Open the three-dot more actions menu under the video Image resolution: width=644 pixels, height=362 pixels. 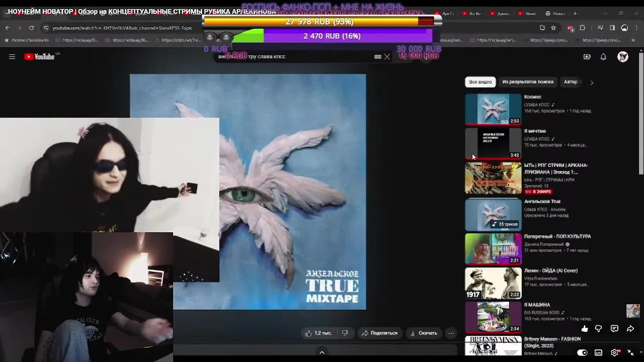(x=451, y=333)
